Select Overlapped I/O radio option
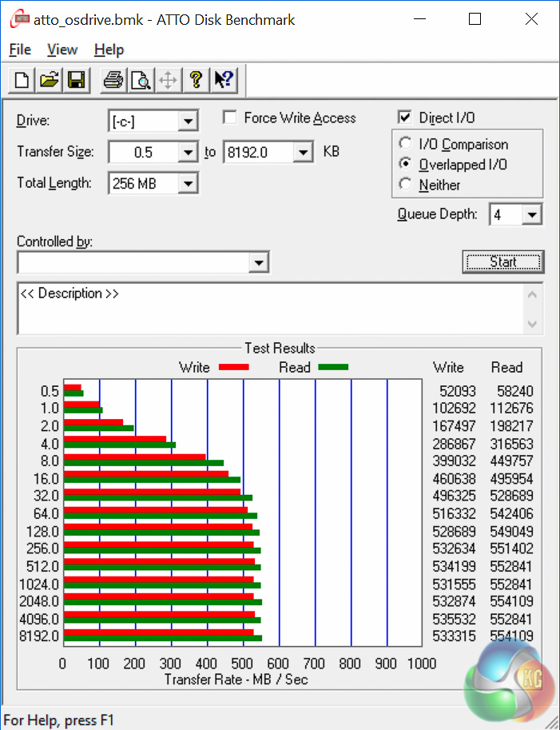 406,164
